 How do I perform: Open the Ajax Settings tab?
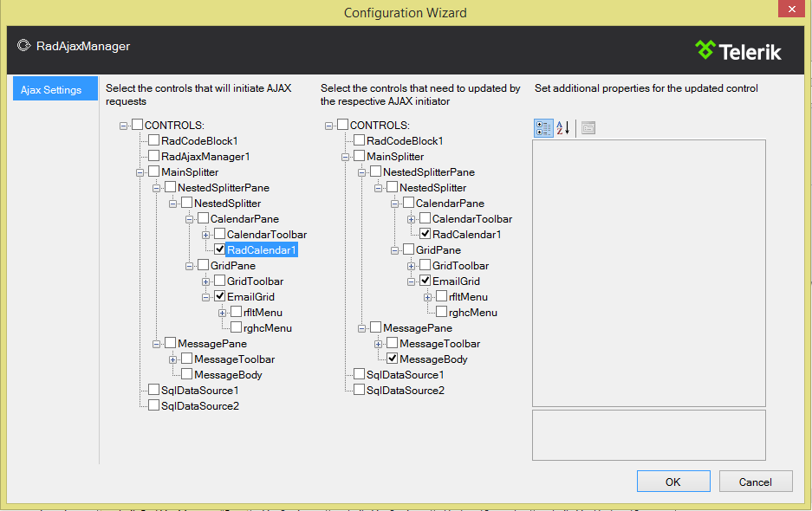coord(55,88)
